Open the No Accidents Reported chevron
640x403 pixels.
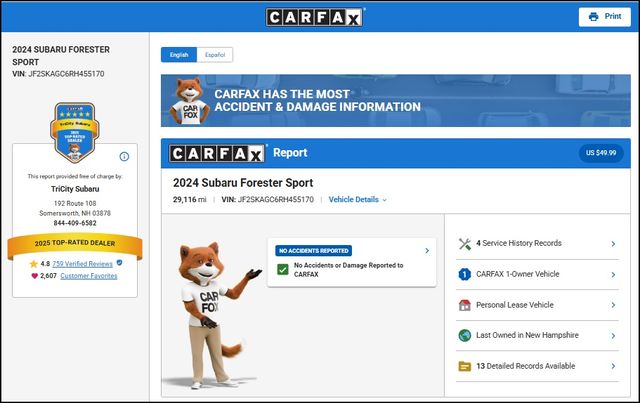[427, 250]
